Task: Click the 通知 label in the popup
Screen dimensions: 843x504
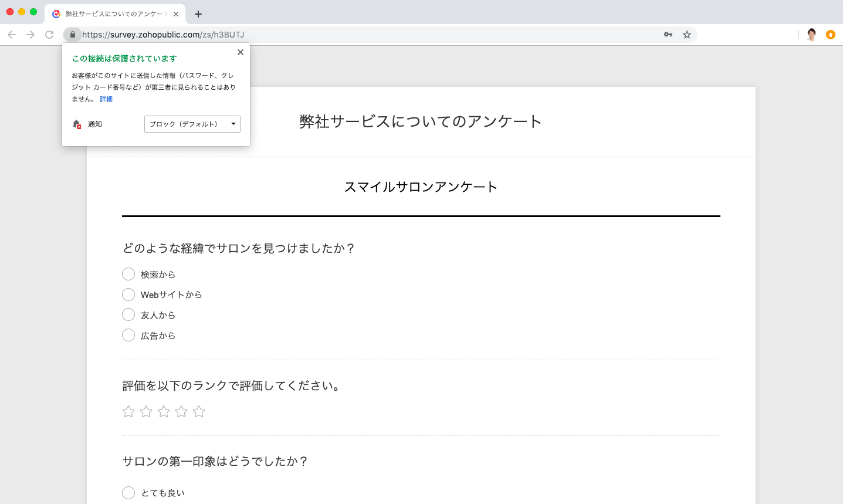Action: point(95,124)
